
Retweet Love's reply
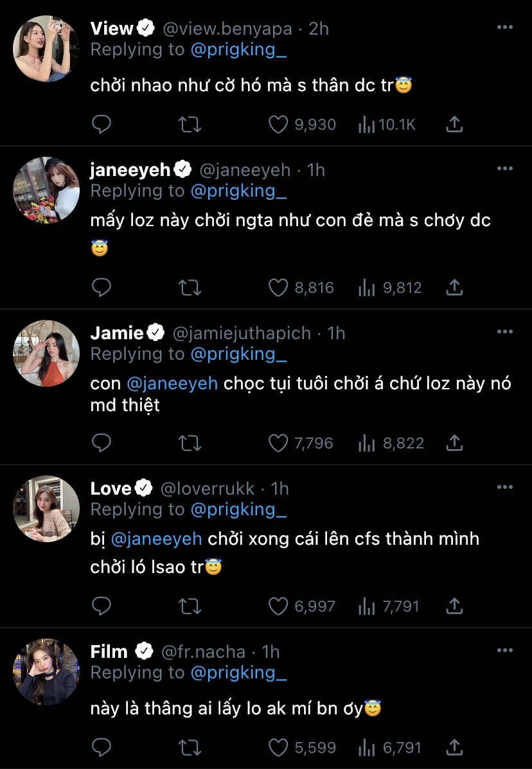(x=189, y=606)
